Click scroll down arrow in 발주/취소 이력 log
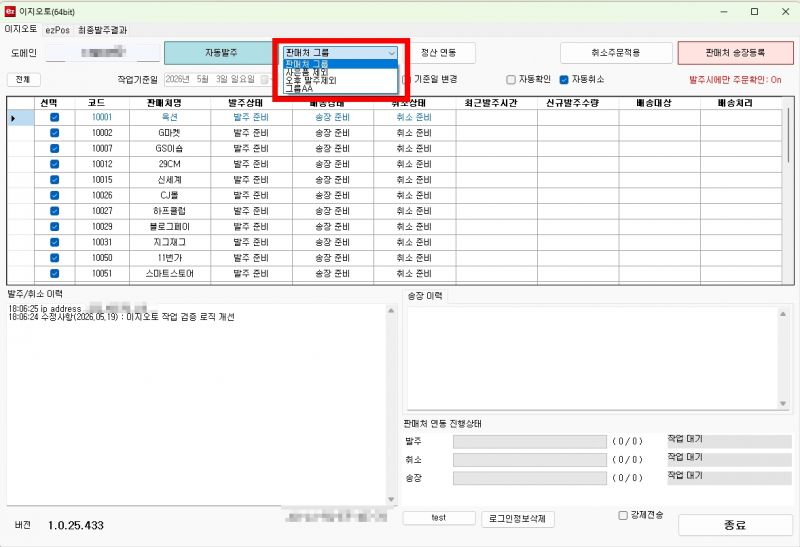The height and width of the screenshot is (547, 800). point(391,500)
